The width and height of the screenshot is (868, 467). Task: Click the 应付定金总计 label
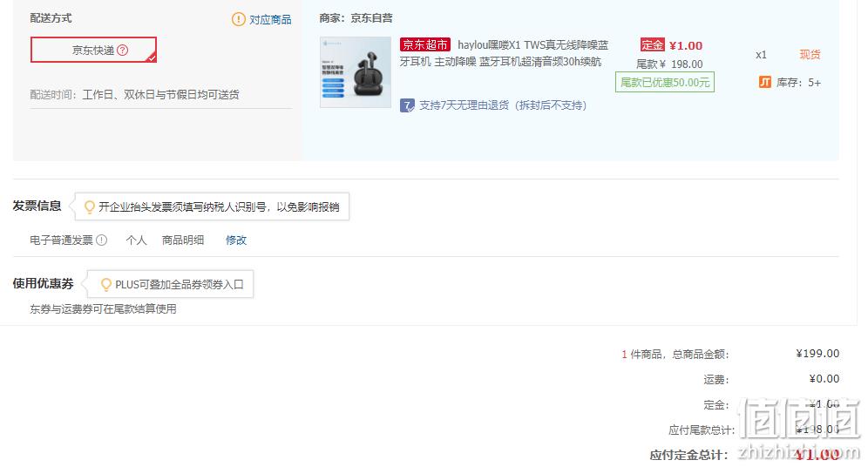689,456
